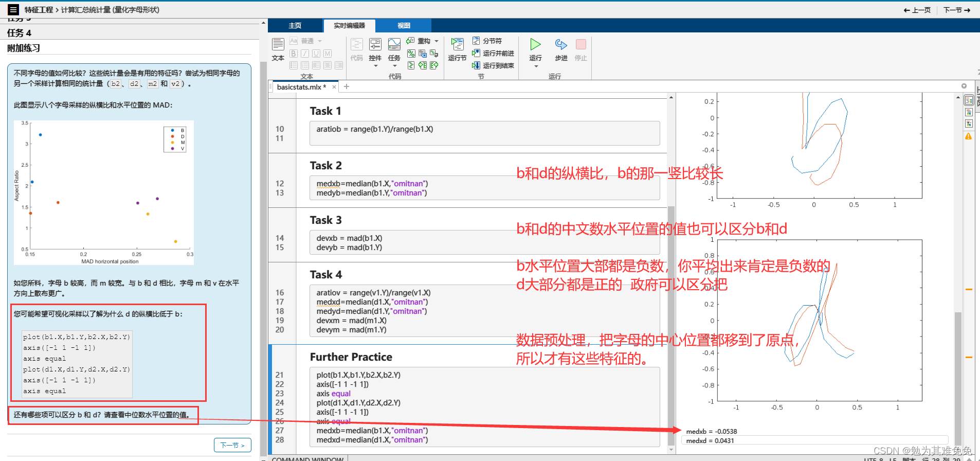980x461 pixels.
Task: Open the hamburger menu in the header
Action: coord(13,9)
